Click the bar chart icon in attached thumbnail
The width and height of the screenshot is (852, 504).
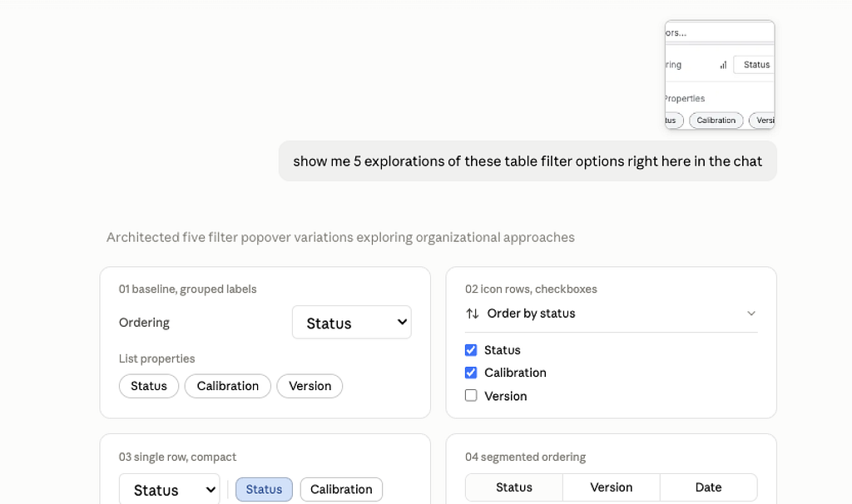click(723, 65)
